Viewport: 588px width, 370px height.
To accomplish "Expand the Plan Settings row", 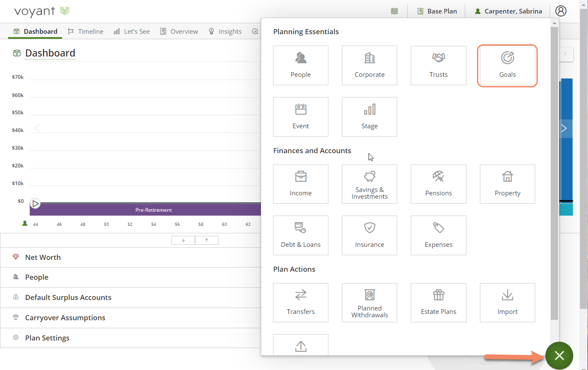I will point(47,338).
